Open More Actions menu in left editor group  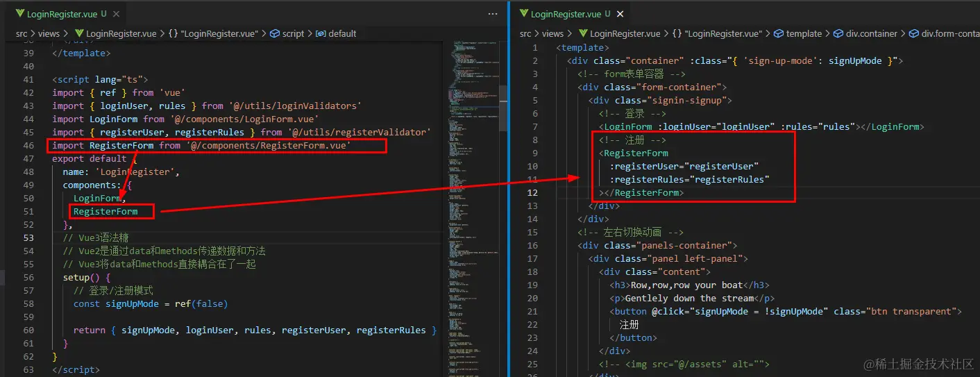point(493,13)
